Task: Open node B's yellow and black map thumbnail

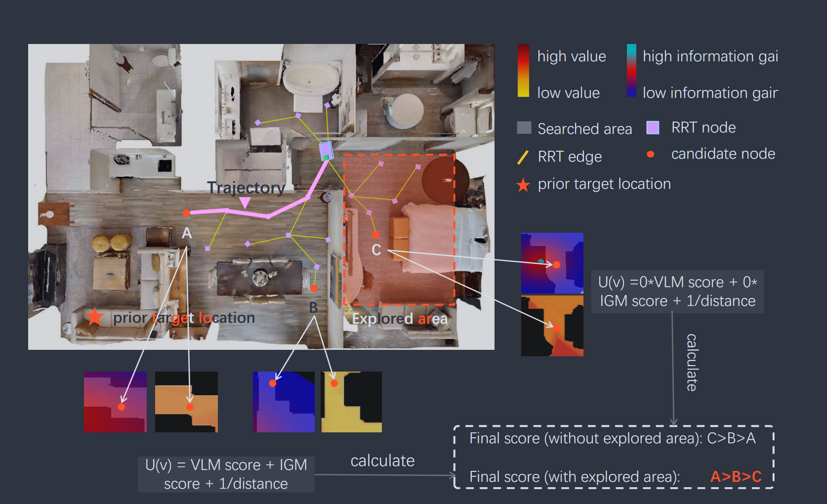Action: [x=351, y=402]
